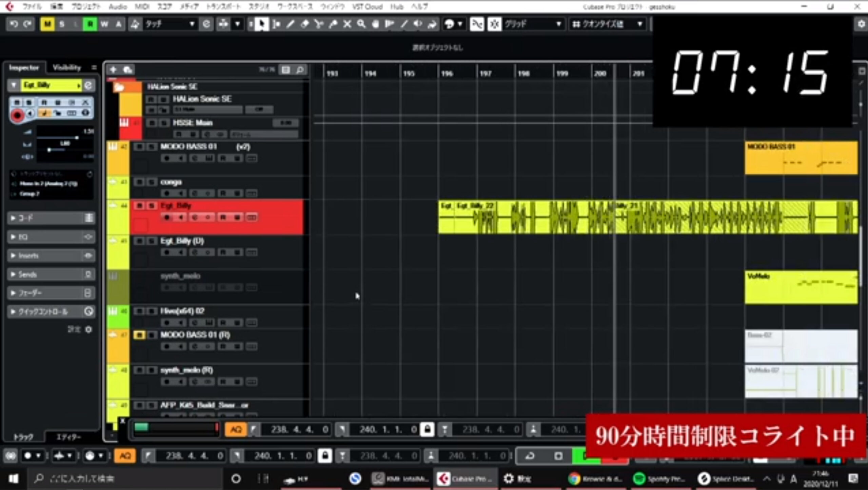Click the Undo arrow in toolbar
Screen dimensions: 868x490
(x=14, y=24)
